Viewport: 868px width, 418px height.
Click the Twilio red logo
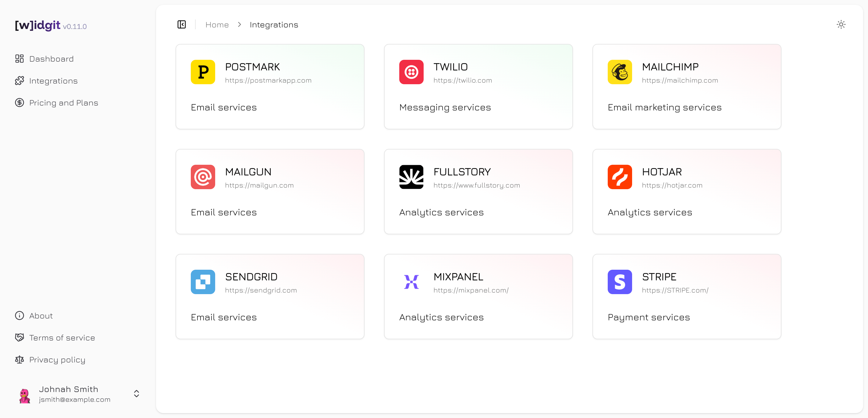pos(411,72)
